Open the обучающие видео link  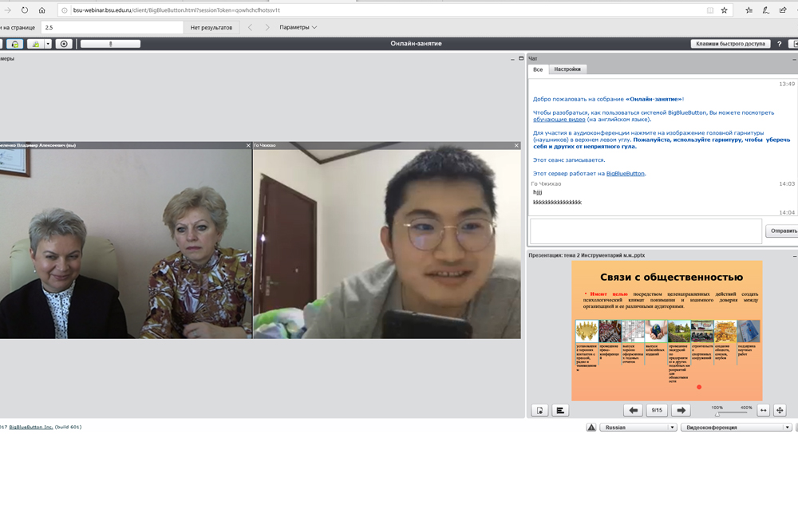559,120
